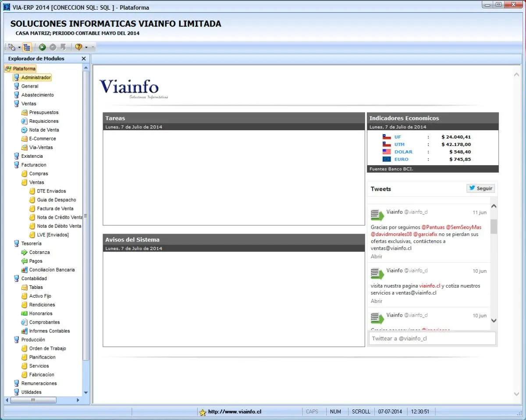Screen dimensions: 526x420
Task: Open Nota de Venta module icon
Action: pyautogui.click(x=25, y=130)
